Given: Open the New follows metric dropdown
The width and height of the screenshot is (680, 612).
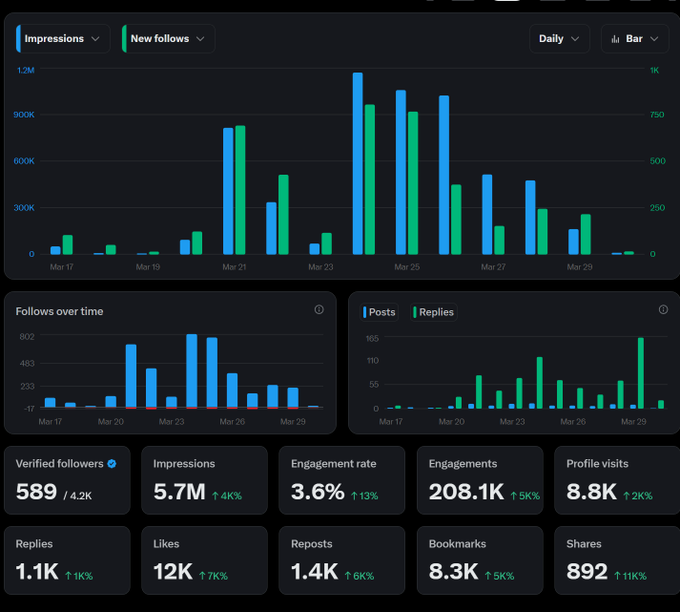Looking at the screenshot, I should point(169,39).
